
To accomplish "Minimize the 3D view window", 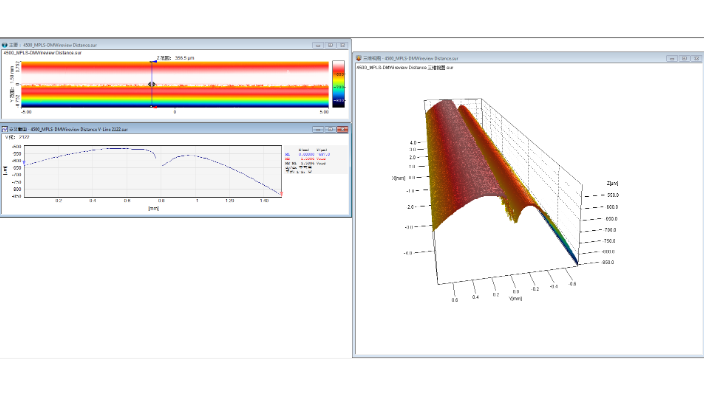I will (x=672, y=58).
